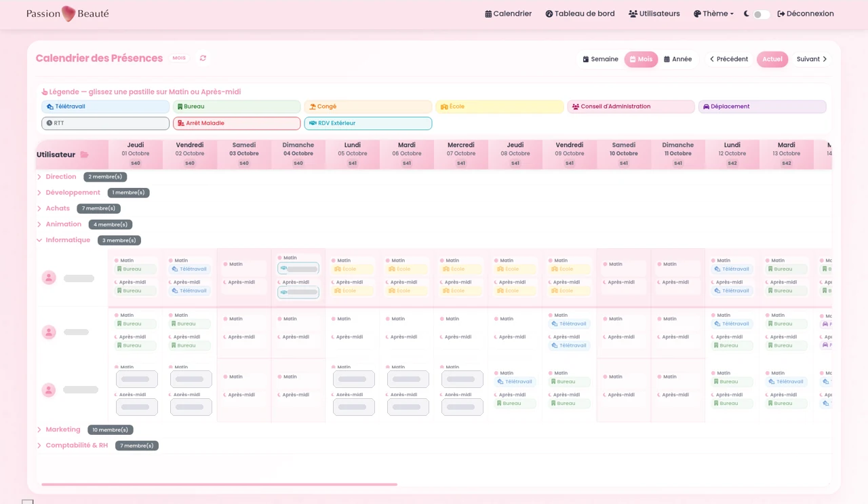
Task: Click the 10 membre(s) badge
Action: click(110, 430)
